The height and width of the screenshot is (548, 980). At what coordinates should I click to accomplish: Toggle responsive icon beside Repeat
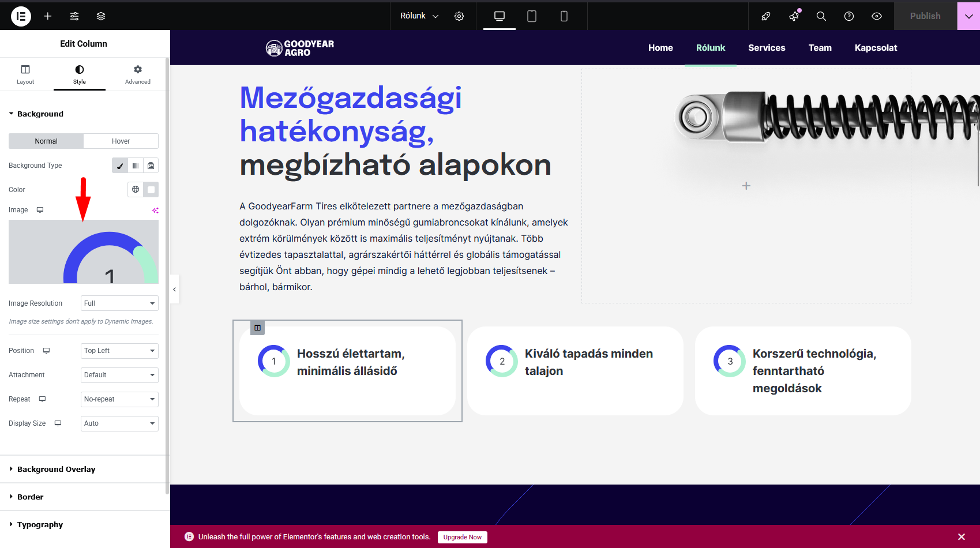[42, 399]
